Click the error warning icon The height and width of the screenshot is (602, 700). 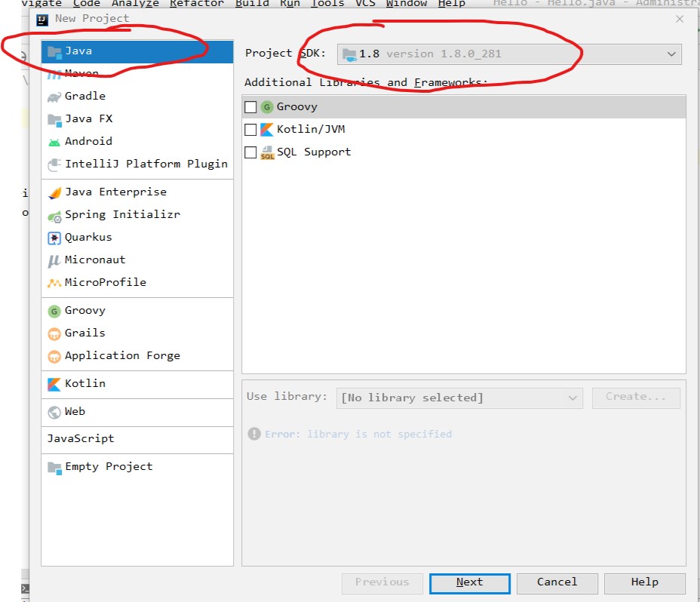tap(254, 434)
